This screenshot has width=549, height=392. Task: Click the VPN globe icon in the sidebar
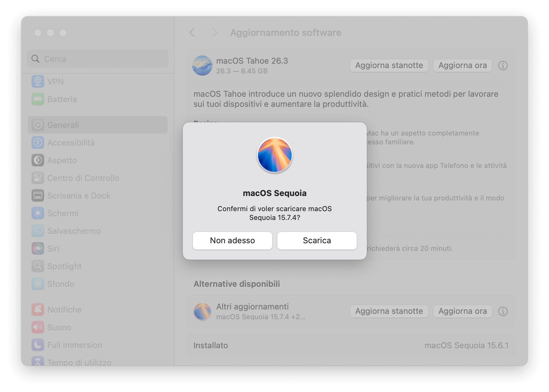click(38, 81)
